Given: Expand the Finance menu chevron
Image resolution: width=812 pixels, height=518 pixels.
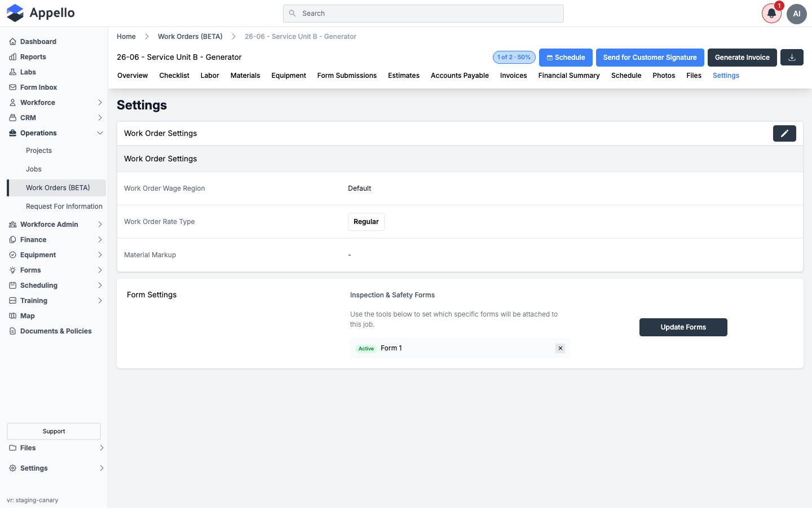Looking at the screenshot, I should point(100,240).
